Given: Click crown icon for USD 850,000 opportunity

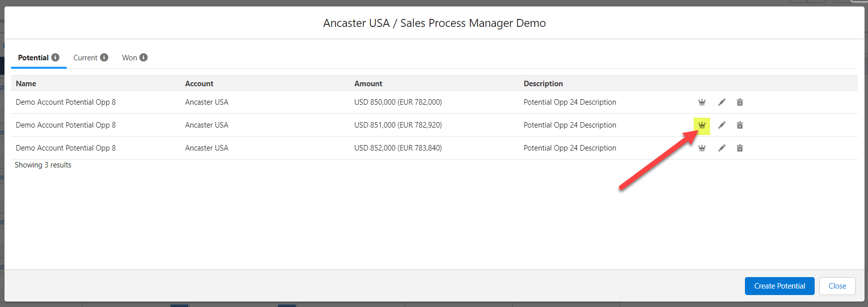Looking at the screenshot, I should pyautogui.click(x=702, y=102).
